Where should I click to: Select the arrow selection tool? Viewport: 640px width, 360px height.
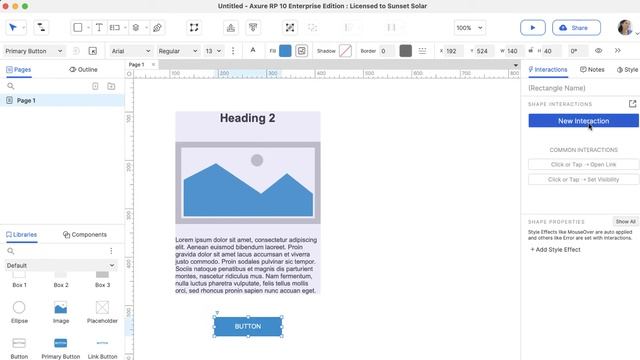click(13, 27)
